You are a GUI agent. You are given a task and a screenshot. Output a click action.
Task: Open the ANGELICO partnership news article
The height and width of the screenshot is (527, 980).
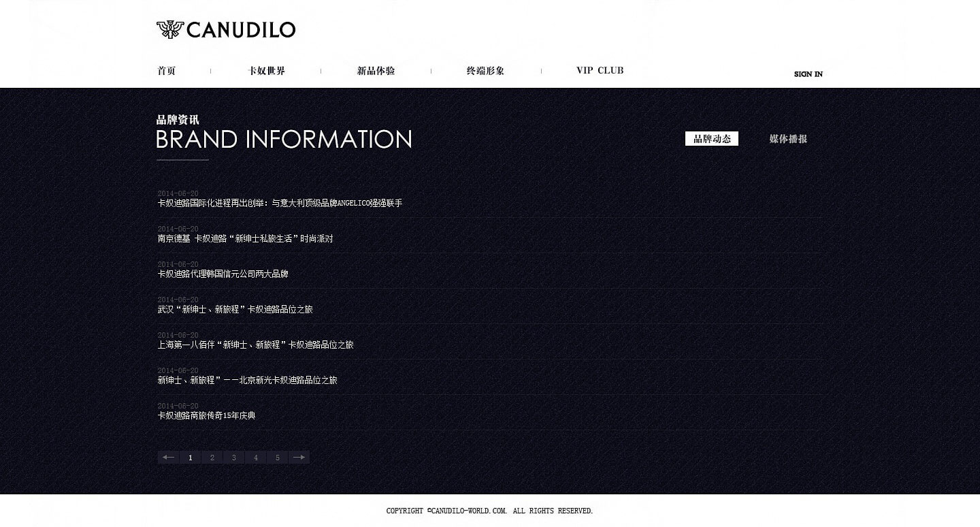(280, 203)
